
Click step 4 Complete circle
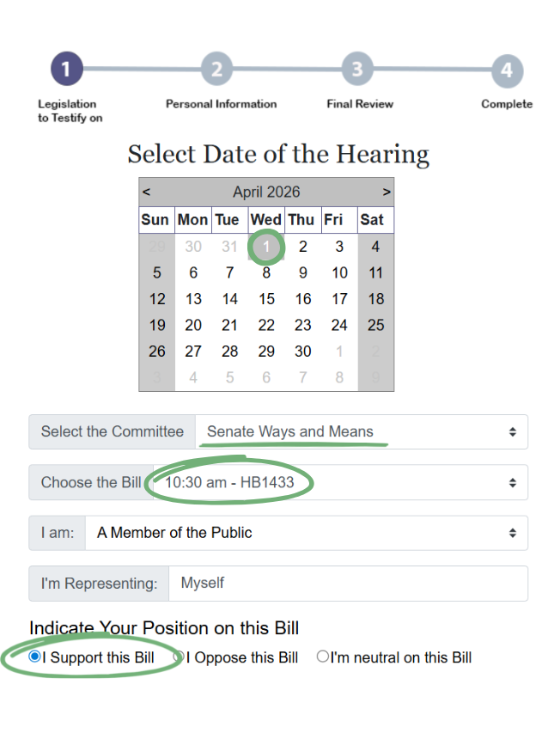[507, 70]
